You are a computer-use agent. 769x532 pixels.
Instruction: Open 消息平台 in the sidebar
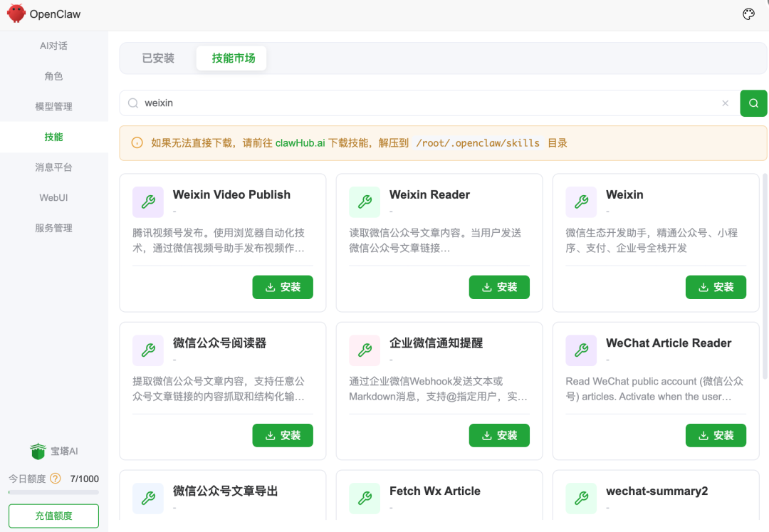pyautogui.click(x=53, y=167)
